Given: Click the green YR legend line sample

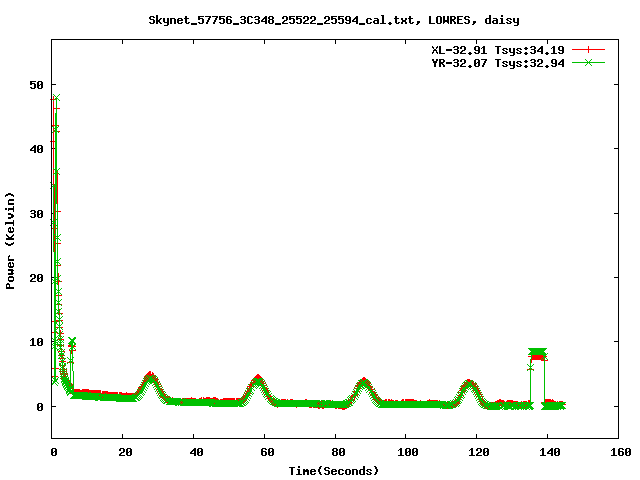Looking at the screenshot, I should click(588, 63).
